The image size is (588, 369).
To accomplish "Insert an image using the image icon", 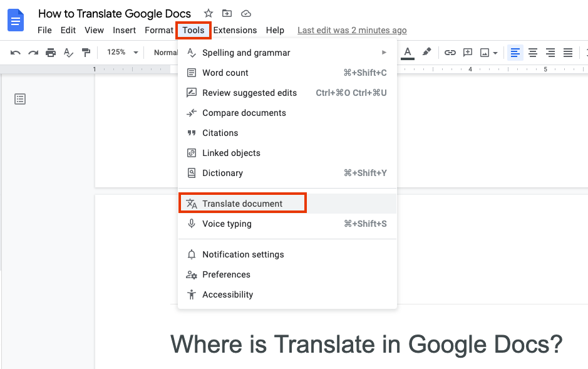I will tap(483, 53).
